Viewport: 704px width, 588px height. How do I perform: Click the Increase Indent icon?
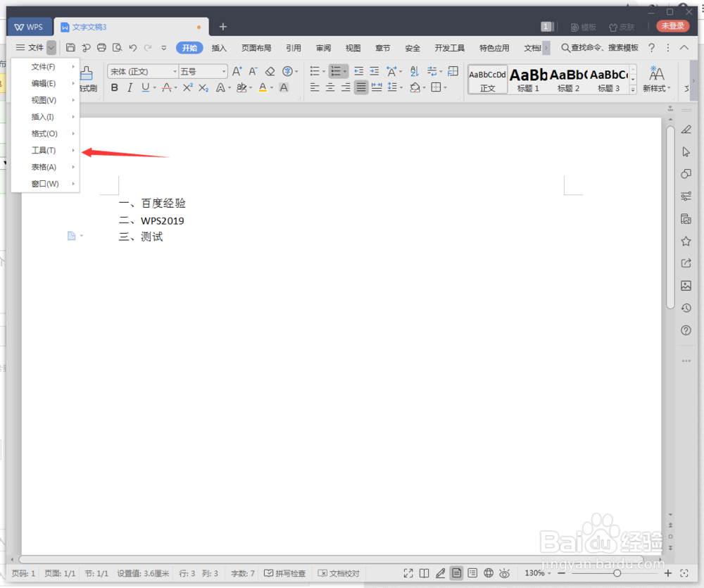click(x=375, y=71)
